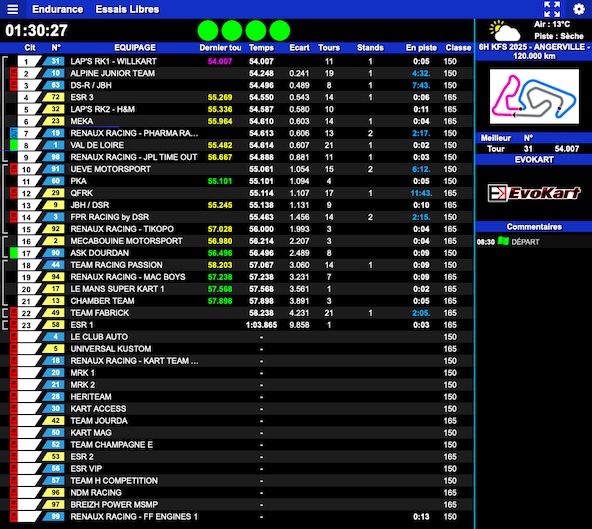Select TEAM H COMPETITION team name
592x529 pixels.
[114, 481]
